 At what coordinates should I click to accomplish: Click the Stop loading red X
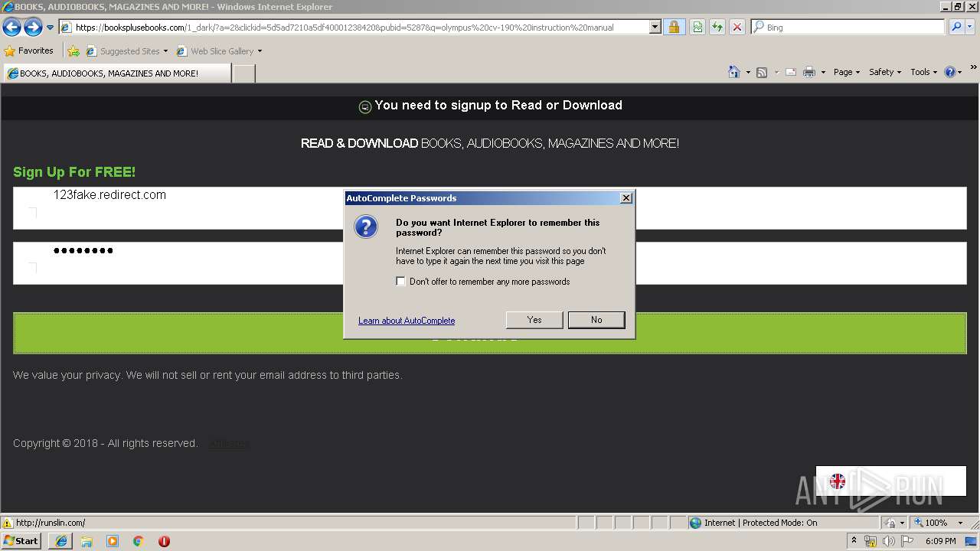(737, 28)
